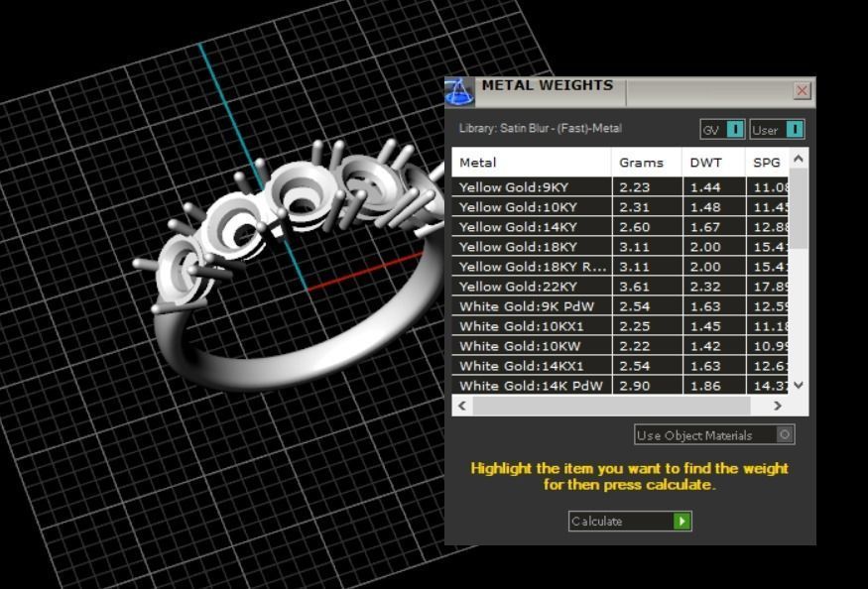Select the Yellow Gold:18KY R... row
The image size is (868, 589).
pos(620,267)
